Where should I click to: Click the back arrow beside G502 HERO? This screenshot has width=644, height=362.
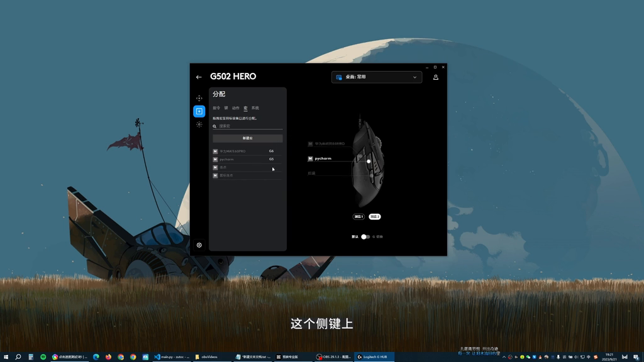[199, 77]
